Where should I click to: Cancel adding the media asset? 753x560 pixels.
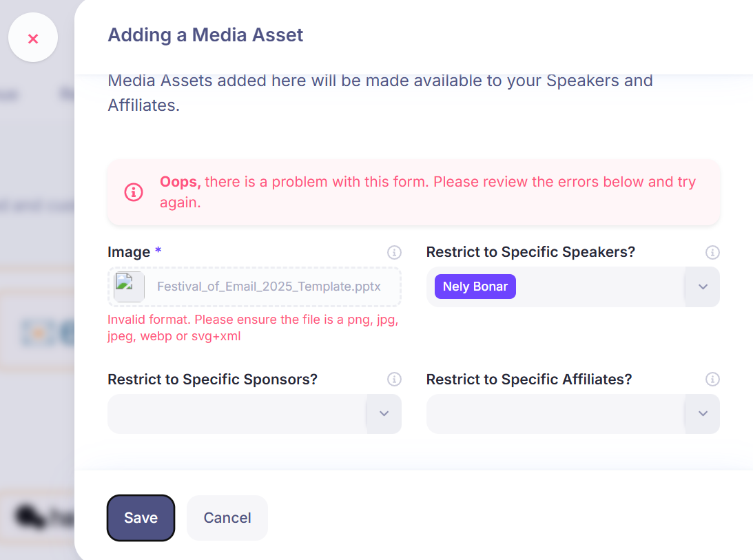(x=227, y=518)
